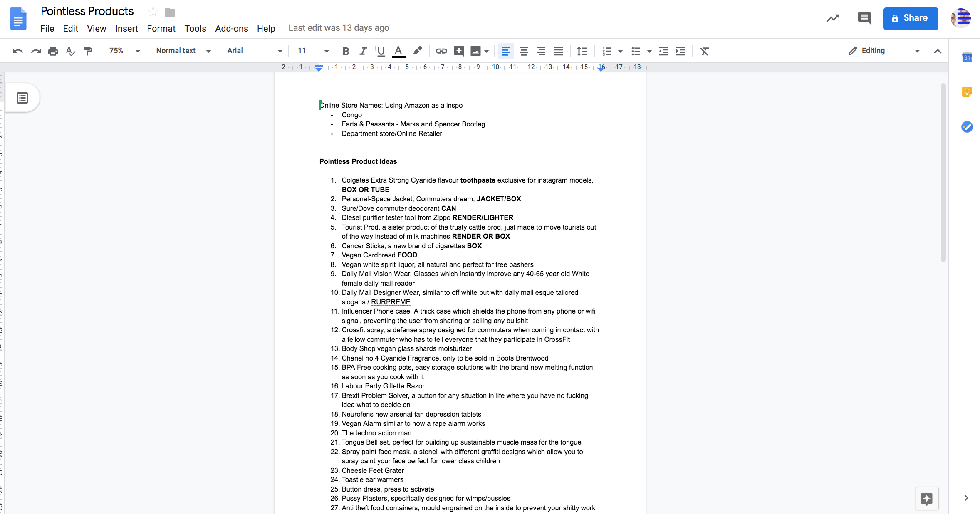980x514 pixels.
Task: Increase indent of the paragraph
Action: (681, 51)
